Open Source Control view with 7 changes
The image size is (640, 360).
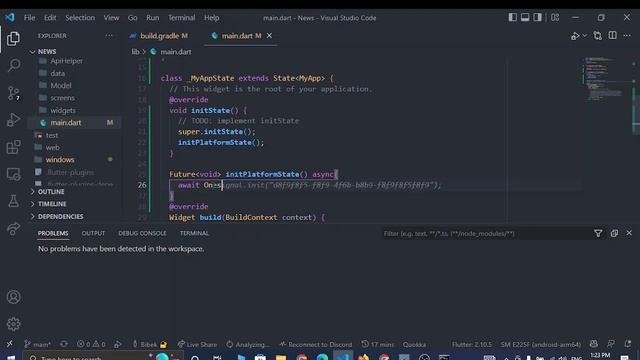13,93
